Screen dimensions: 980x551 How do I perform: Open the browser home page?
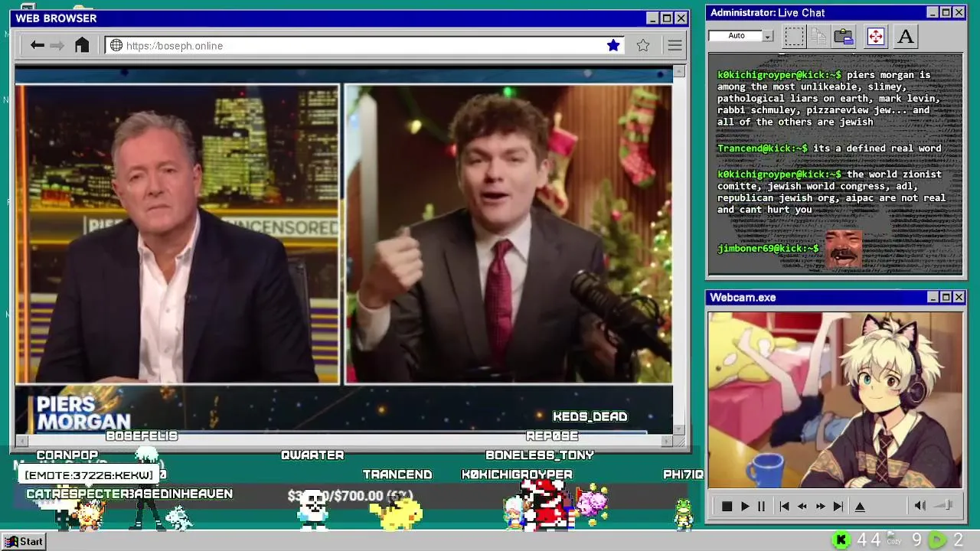82,45
